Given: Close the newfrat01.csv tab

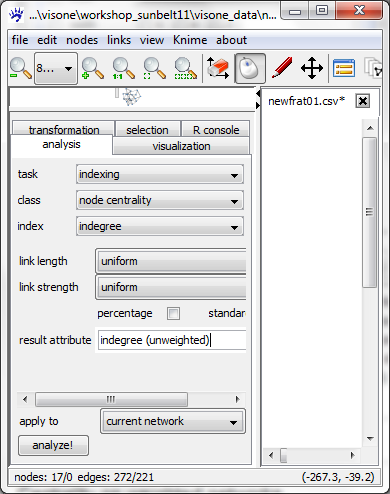Looking at the screenshot, I should click(363, 101).
